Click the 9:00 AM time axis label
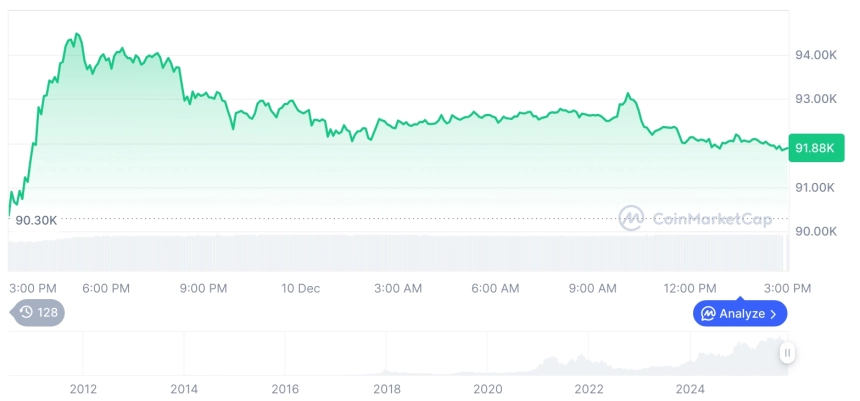The width and height of the screenshot is (860, 401). pos(593,288)
